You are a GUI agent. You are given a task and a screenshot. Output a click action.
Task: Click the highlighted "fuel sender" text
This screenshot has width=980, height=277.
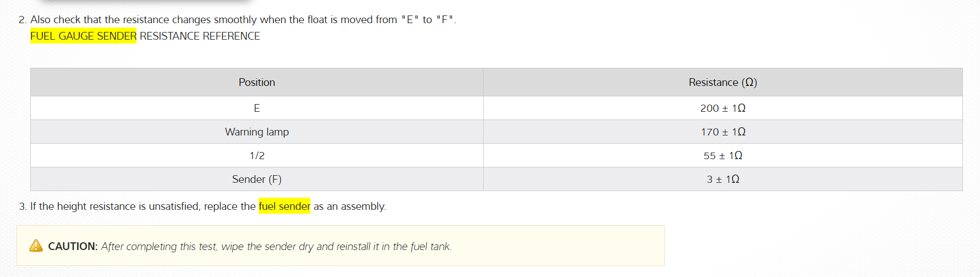click(x=284, y=206)
